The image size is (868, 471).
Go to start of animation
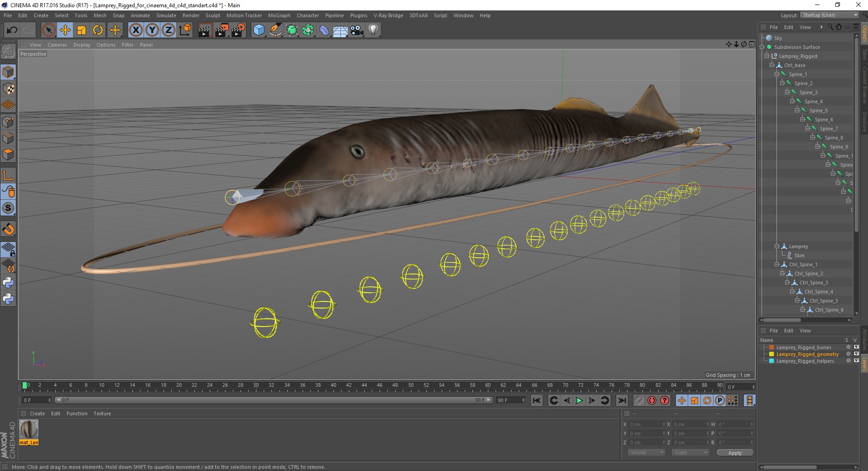537,400
